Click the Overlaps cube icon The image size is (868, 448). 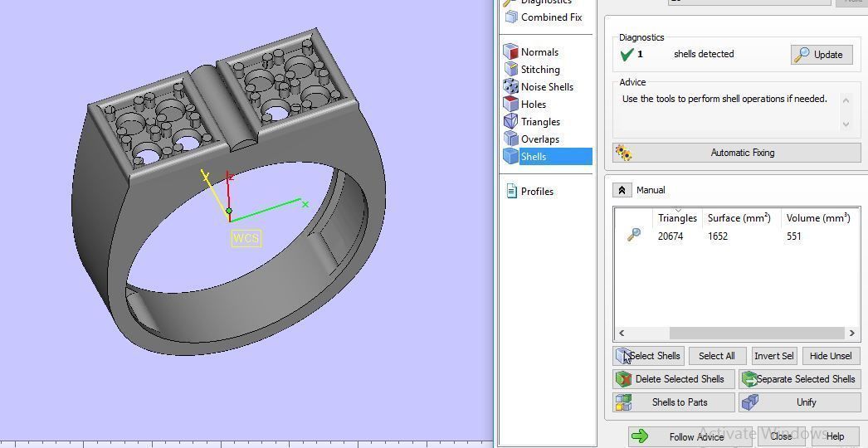click(x=510, y=139)
